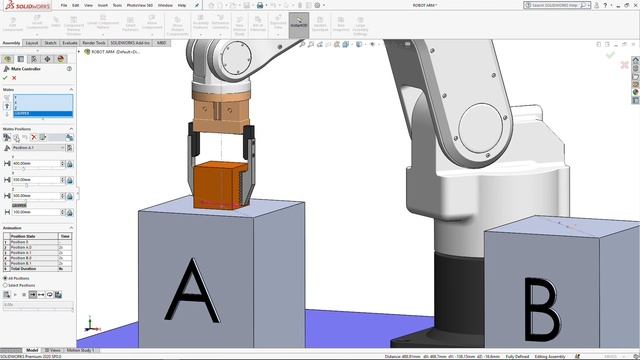
Task: Click the spinner arrows on the 500.00mm field
Action: pos(62,196)
